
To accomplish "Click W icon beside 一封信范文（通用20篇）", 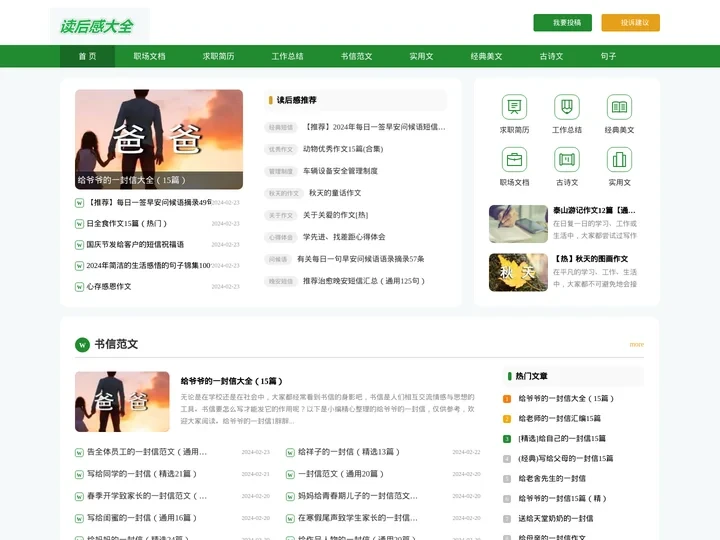I will (x=290, y=474).
